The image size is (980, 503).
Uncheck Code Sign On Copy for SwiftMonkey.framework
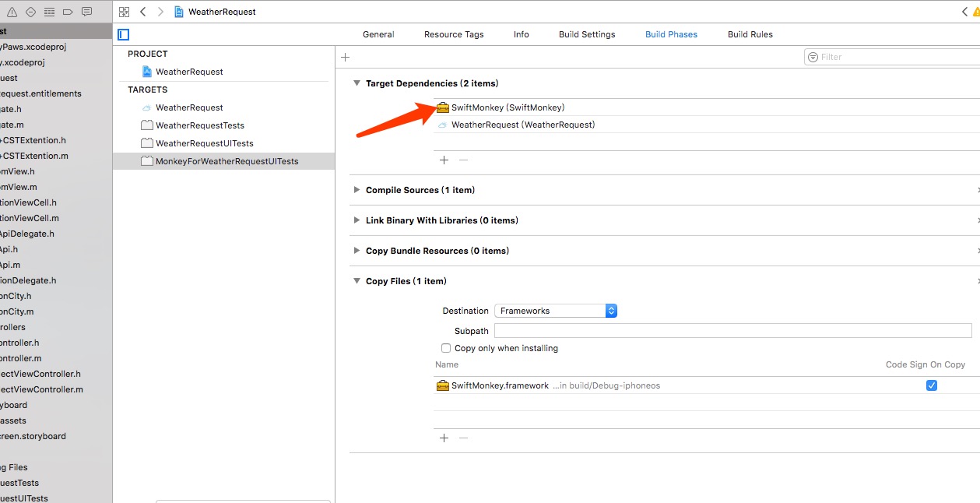932,385
